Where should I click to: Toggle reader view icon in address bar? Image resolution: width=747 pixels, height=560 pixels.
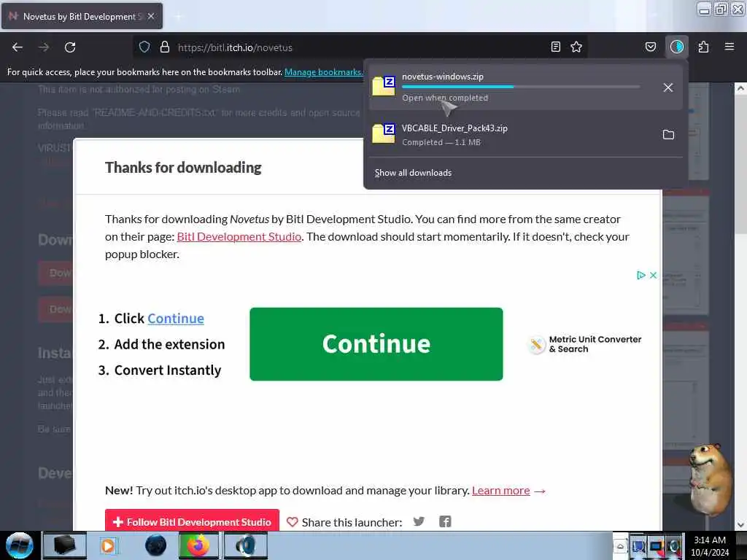555,47
